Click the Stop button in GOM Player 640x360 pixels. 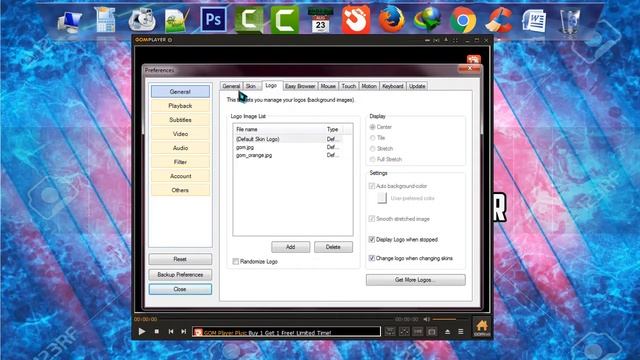[x=157, y=331]
